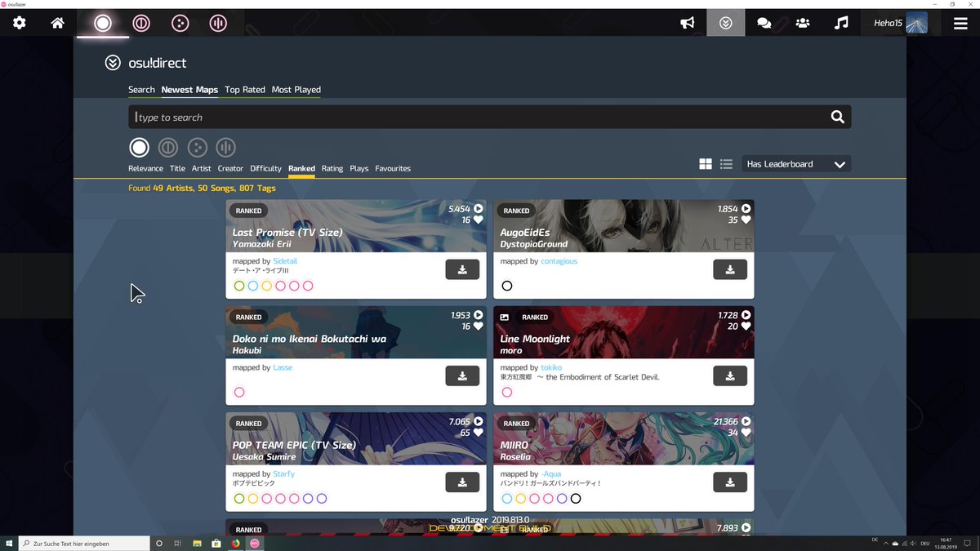Click black difficulty circle on AugoEidEs card
Viewport: 980px width, 551px height.
point(507,286)
